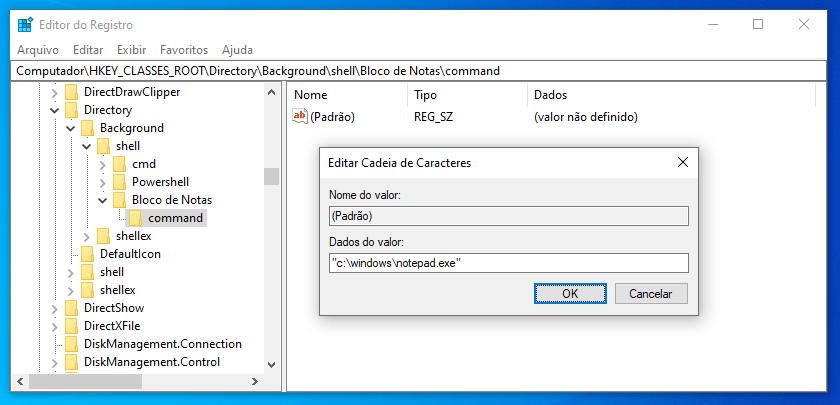Screen dimensions: 840x405
Task: Click the DefaultIcon folder icon
Action: tap(87, 253)
